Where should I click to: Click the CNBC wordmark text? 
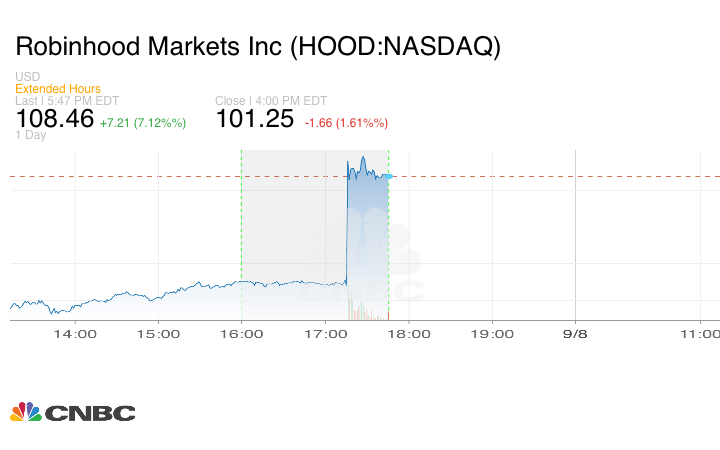pos(90,412)
